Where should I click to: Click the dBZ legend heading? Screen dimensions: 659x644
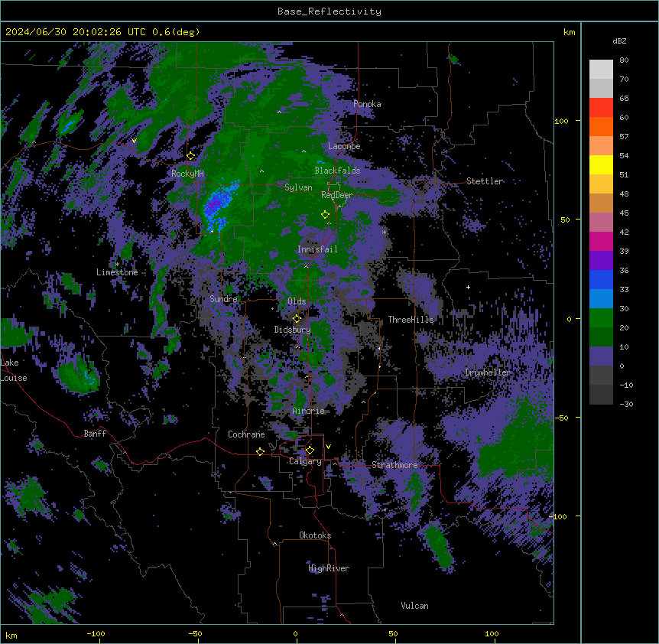619,41
